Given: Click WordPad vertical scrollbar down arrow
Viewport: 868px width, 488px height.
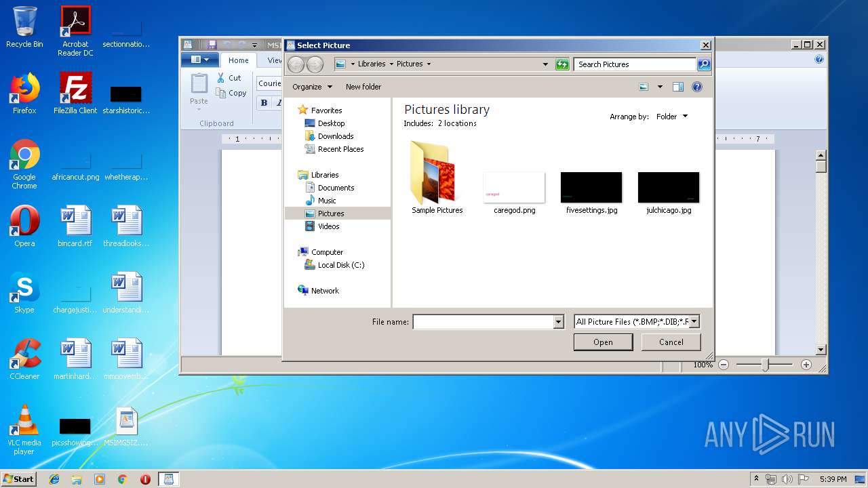Looking at the screenshot, I should click(821, 350).
